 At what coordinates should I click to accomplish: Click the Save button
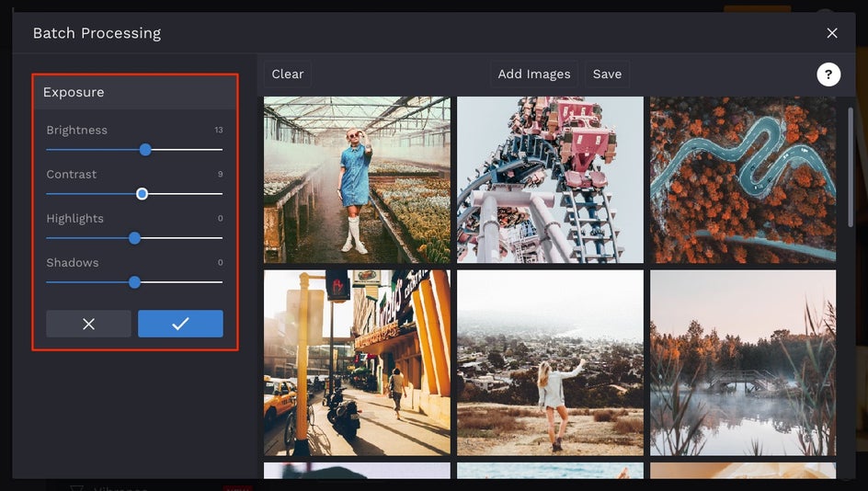[607, 74]
